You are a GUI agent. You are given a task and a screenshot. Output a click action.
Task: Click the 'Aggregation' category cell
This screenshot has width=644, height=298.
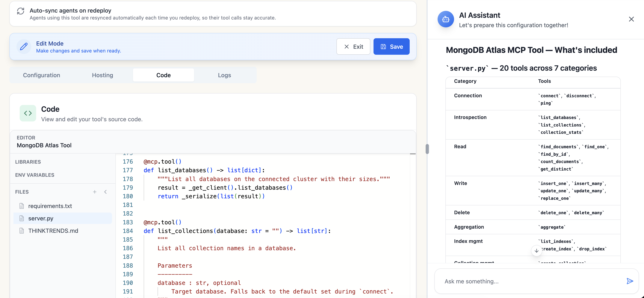[x=469, y=227]
